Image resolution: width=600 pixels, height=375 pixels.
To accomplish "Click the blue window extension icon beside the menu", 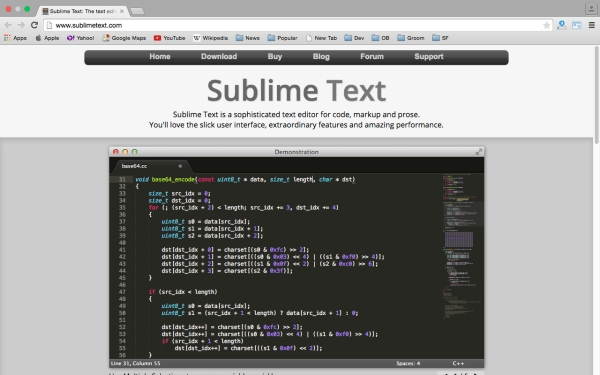I will tap(577, 25).
